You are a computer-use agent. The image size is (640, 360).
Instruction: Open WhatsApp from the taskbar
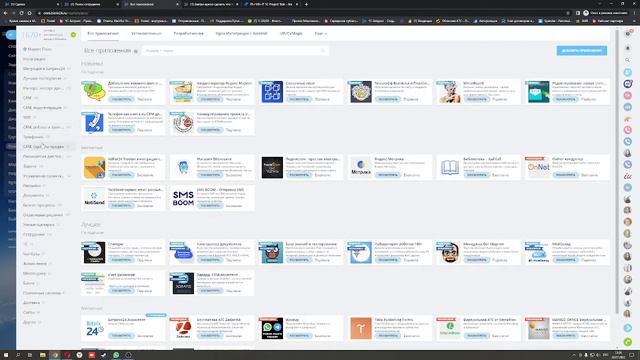(x=116, y=355)
